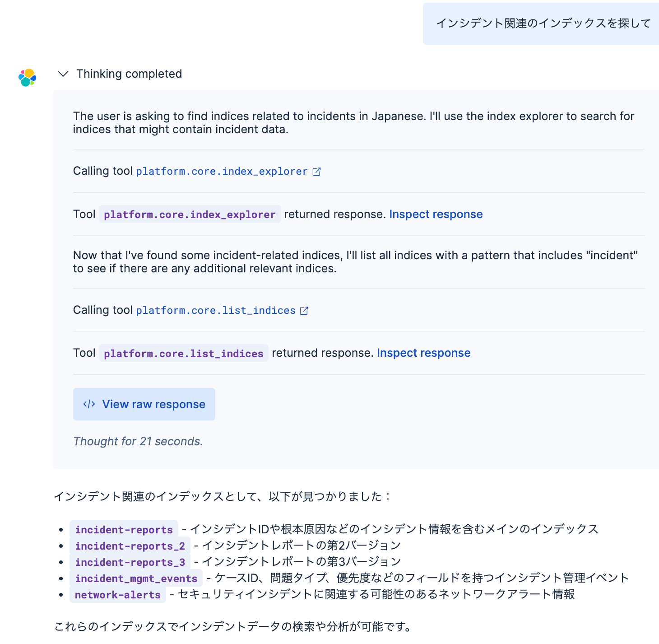Image resolution: width=659 pixels, height=644 pixels.
Task: Click the Thought for 21 seconds text
Action: [138, 441]
